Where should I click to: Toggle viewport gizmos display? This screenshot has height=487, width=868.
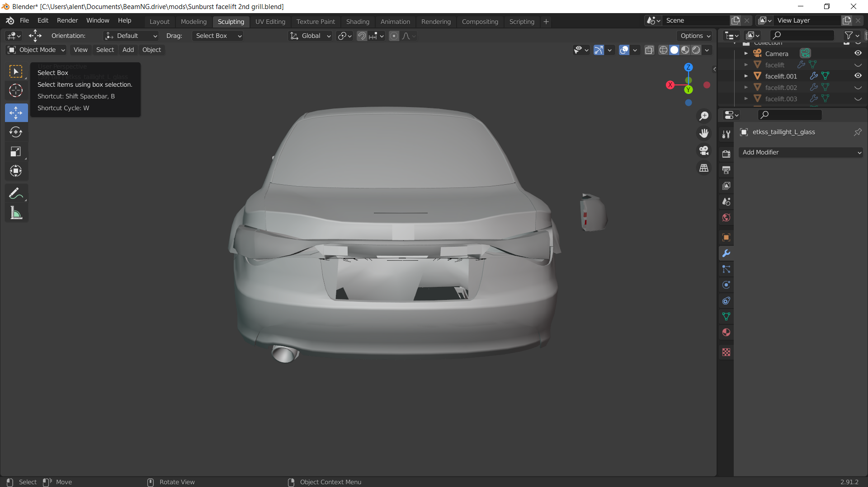pos(599,50)
